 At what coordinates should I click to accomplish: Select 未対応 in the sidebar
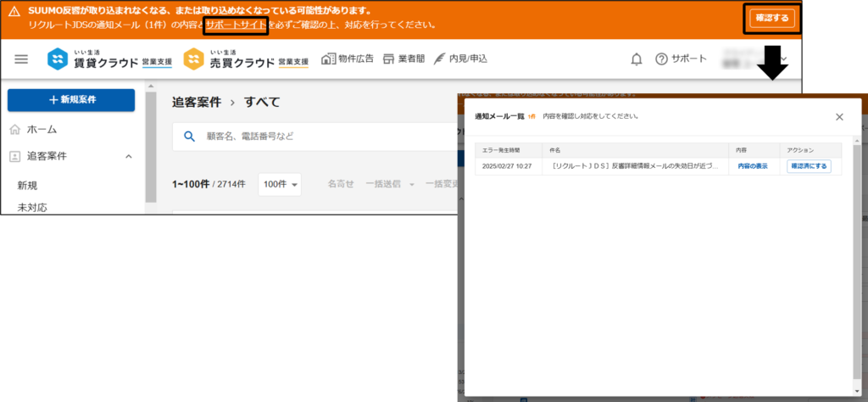tap(32, 208)
